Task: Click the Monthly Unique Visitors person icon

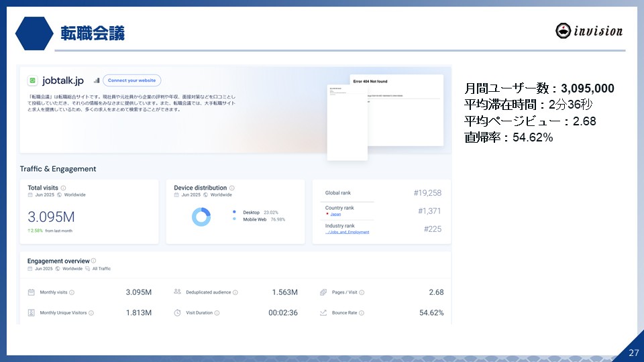Action: tap(32, 313)
